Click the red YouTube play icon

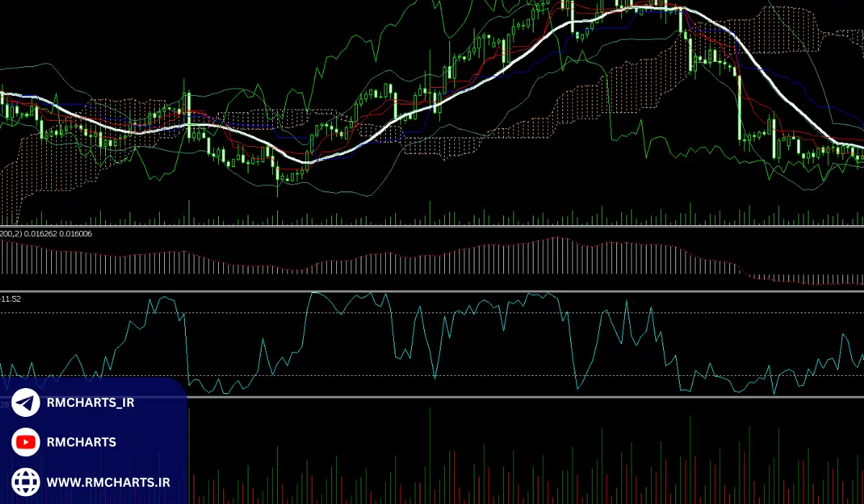pos(26,442)
